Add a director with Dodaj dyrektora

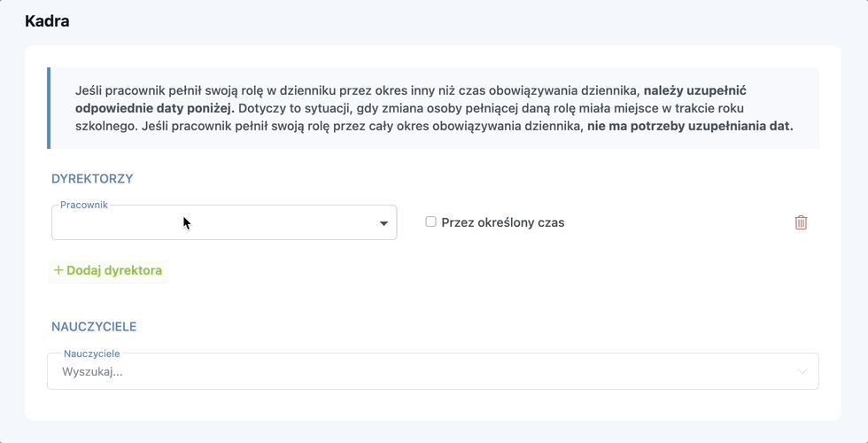click(108, 271)
